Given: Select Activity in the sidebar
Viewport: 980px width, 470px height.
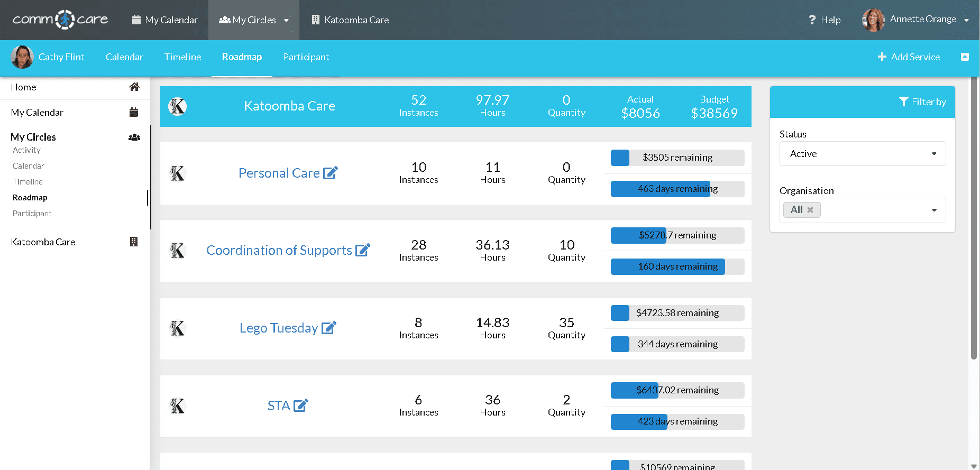Looking at the screenshot, I should coord(26,150).
